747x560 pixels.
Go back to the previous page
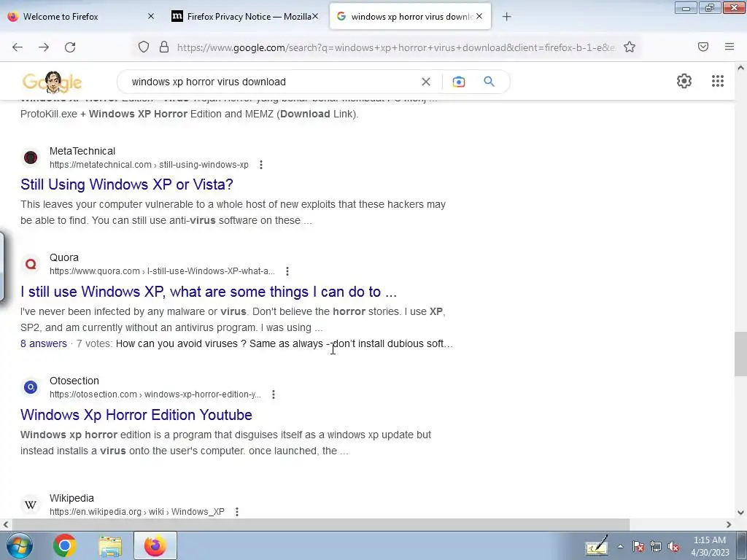[x=18, y=47]
